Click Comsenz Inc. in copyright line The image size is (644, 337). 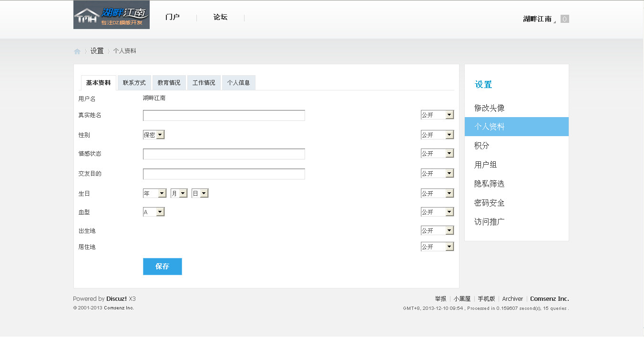click(x=119, y=308)
